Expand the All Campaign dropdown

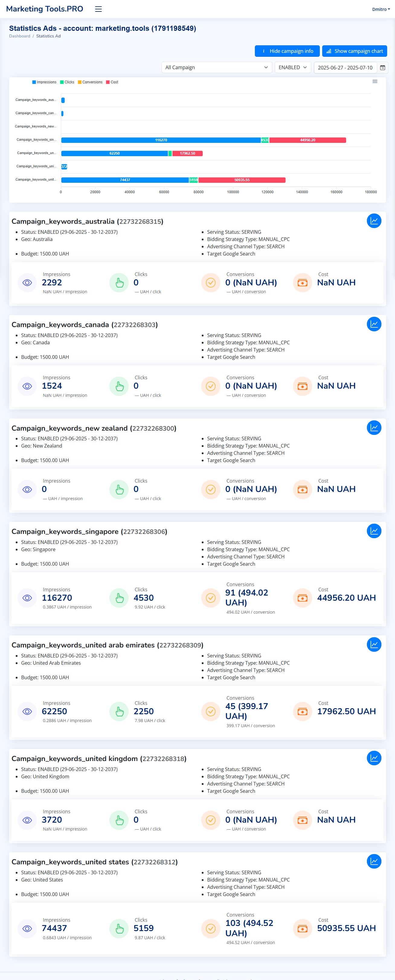click(217, 68)
